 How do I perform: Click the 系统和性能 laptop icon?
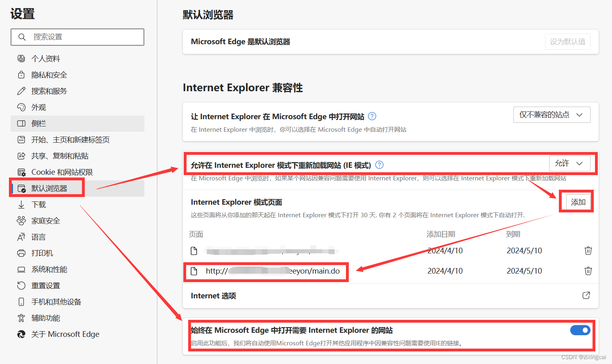tap(21, 269)
